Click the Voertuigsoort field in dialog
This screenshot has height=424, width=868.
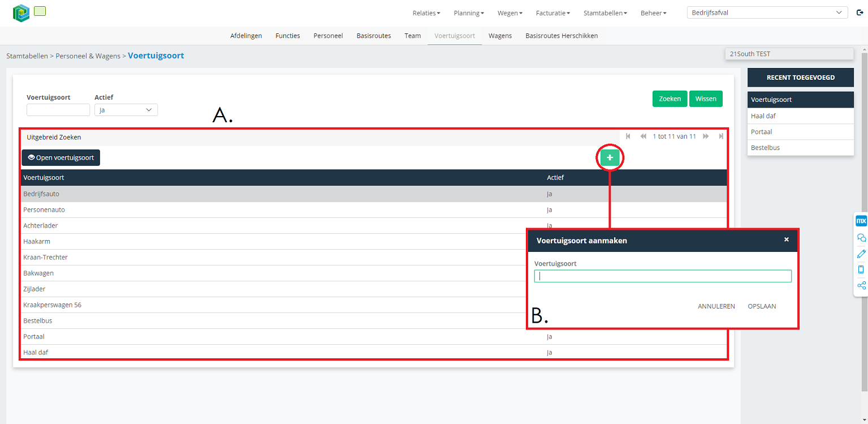(663, 276)
